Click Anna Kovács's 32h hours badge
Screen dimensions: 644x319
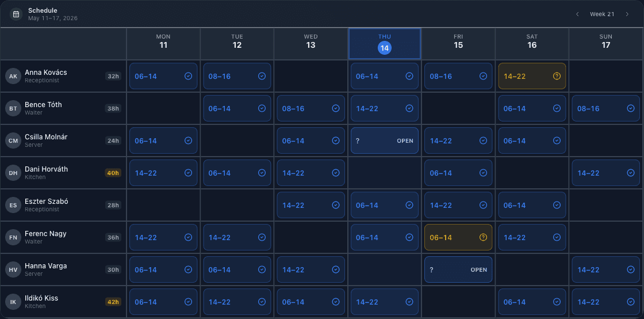click(113, 76)
